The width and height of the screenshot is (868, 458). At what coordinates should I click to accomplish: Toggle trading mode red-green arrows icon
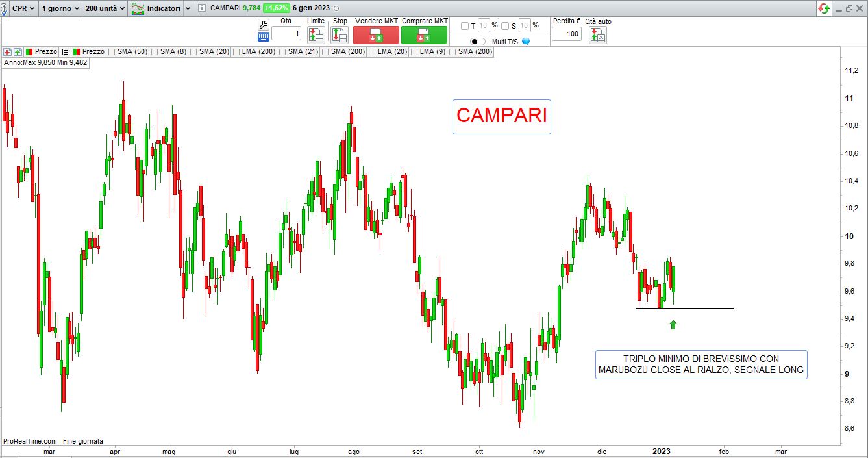pyautogui.click(x=824, y=8)
